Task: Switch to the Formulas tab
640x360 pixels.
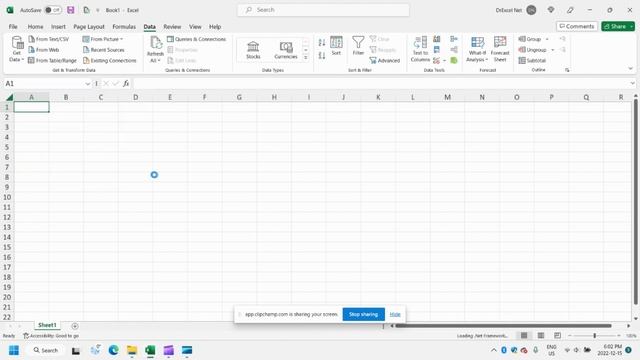Action: coord(124,27)
